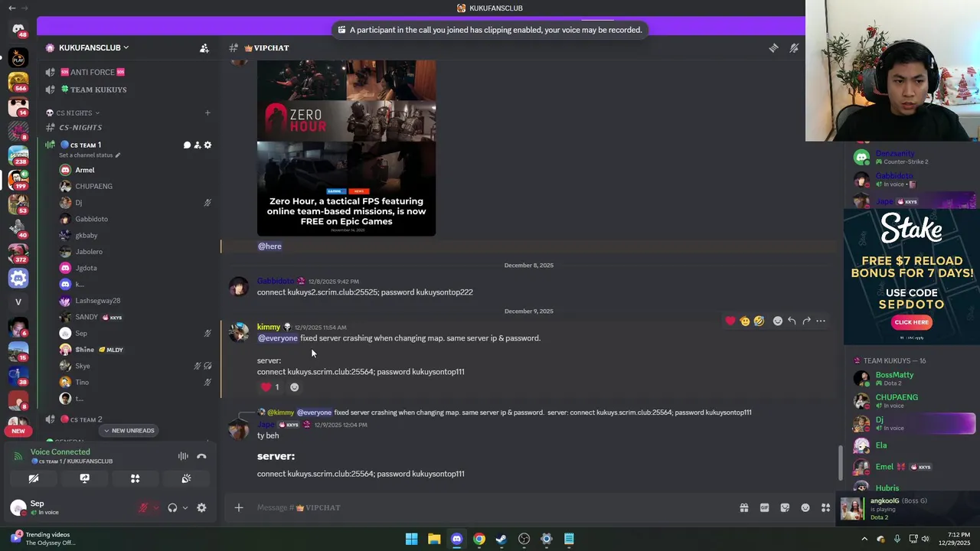The width and height of the screenshot is (980, 551).
Task: Open more options on kimmy's message
Action: (821, 321)
